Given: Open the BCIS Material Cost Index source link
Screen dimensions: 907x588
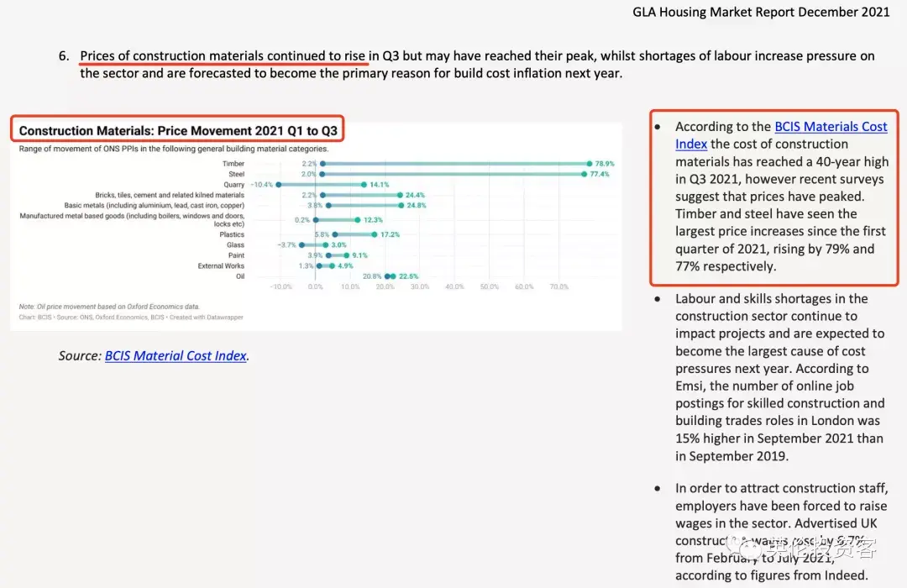Looking at the screenshot, I should pos(176,356).
